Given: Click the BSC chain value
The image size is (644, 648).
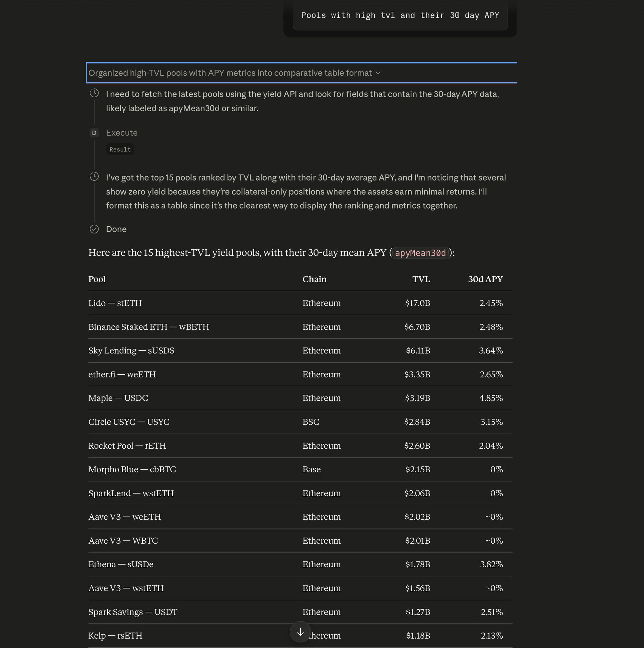Looking at the screenshot, I should tap(311, 422).
